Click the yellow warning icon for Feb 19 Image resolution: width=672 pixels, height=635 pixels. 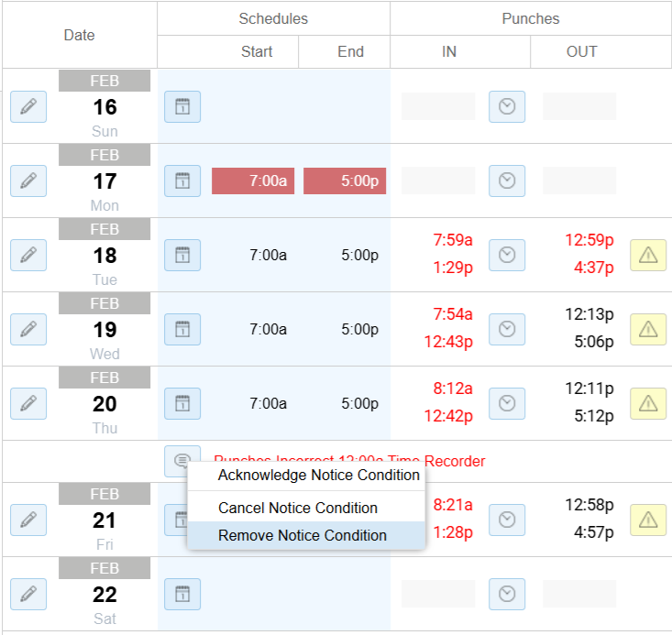tap(648, 330)
